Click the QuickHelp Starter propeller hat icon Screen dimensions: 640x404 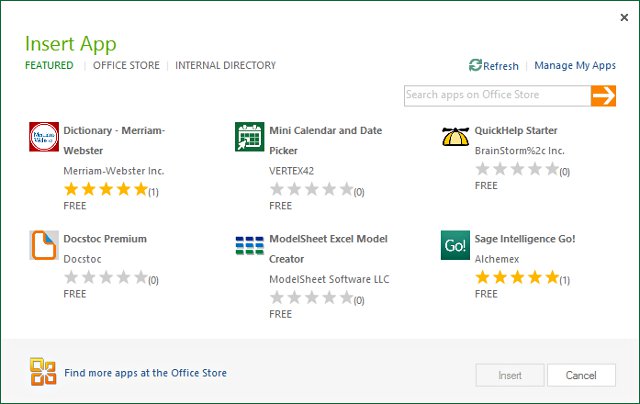pos(455,137)
